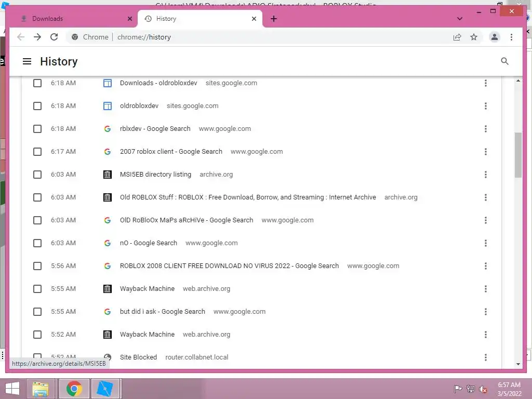Viewport: 532px width, 399px height.
Task: Check the OlD RoBloOx MaPs aRcHiVe box
Action: point(37,220)
